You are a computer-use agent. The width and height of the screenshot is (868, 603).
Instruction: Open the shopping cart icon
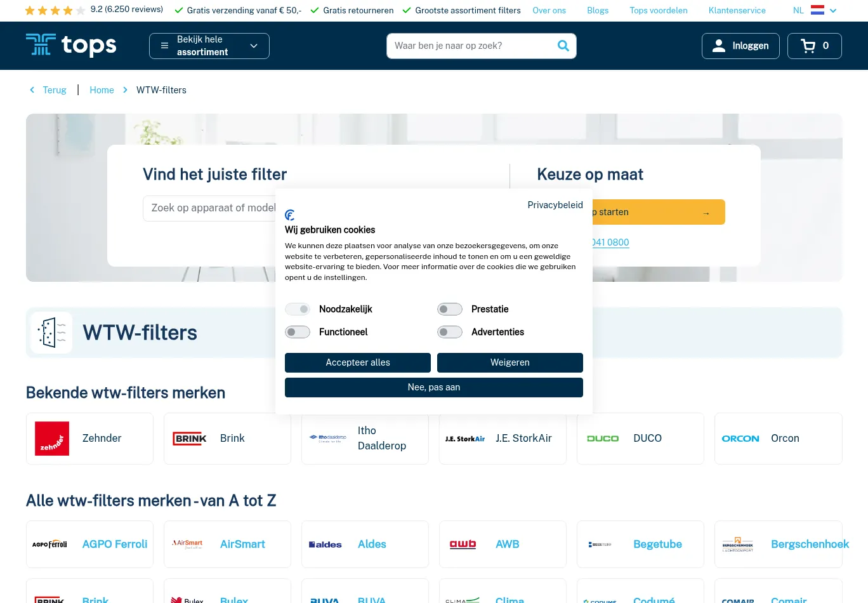(x=808, y=46)
